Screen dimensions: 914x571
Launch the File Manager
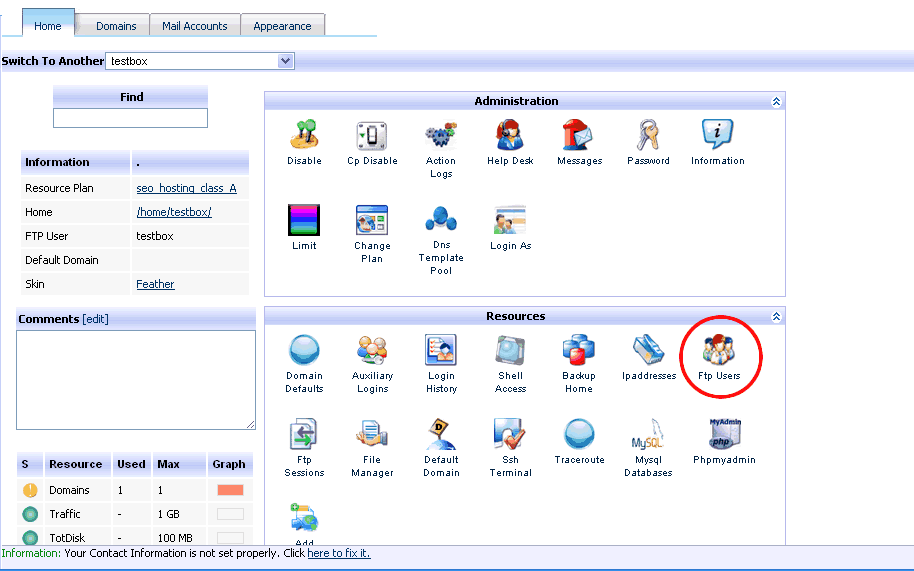coord(372,434)
